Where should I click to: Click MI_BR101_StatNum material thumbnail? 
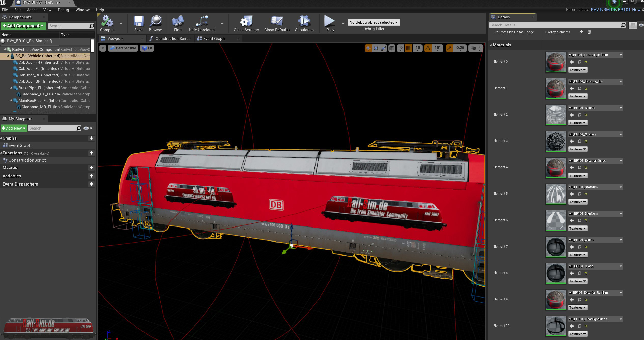pyautogui.click(x=555, y=194)
